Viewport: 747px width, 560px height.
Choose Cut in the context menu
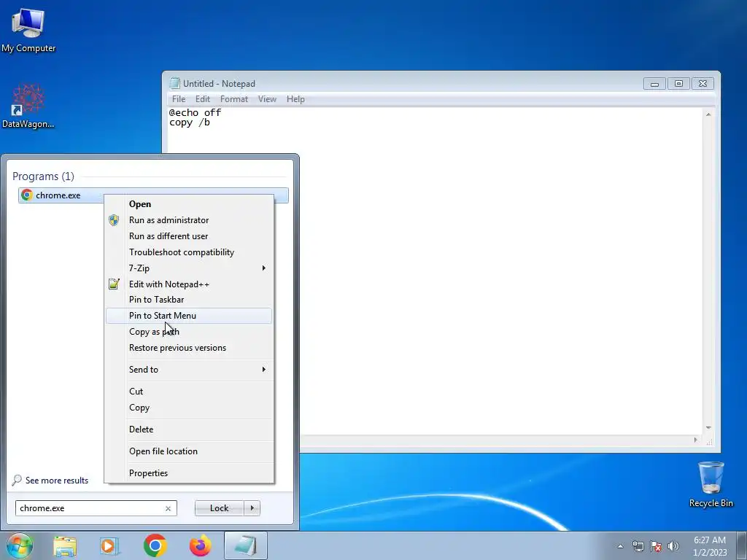189,392
